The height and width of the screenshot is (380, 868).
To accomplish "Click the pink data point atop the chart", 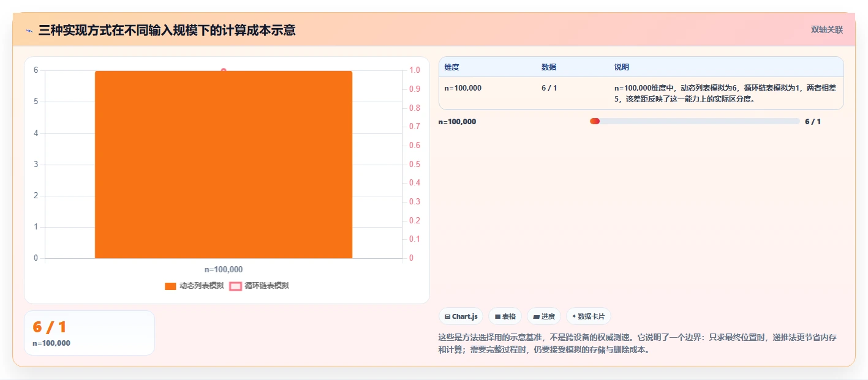I will coord(224,70).
